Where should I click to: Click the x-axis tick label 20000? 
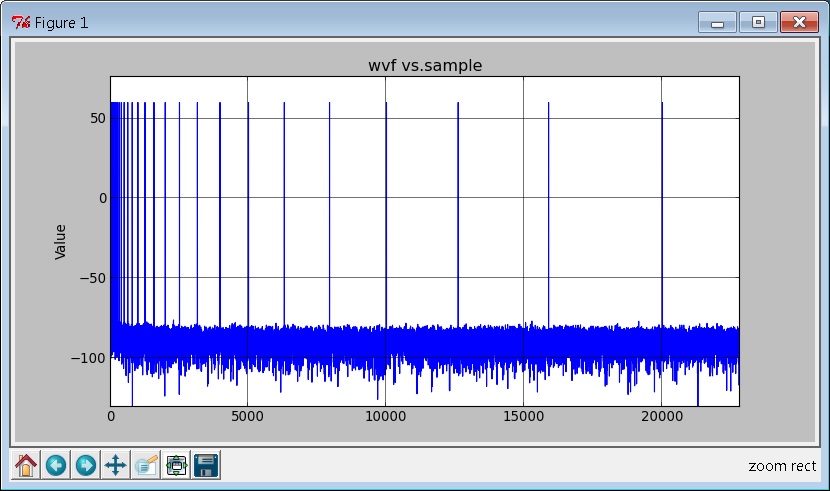(x=661, y=416)
